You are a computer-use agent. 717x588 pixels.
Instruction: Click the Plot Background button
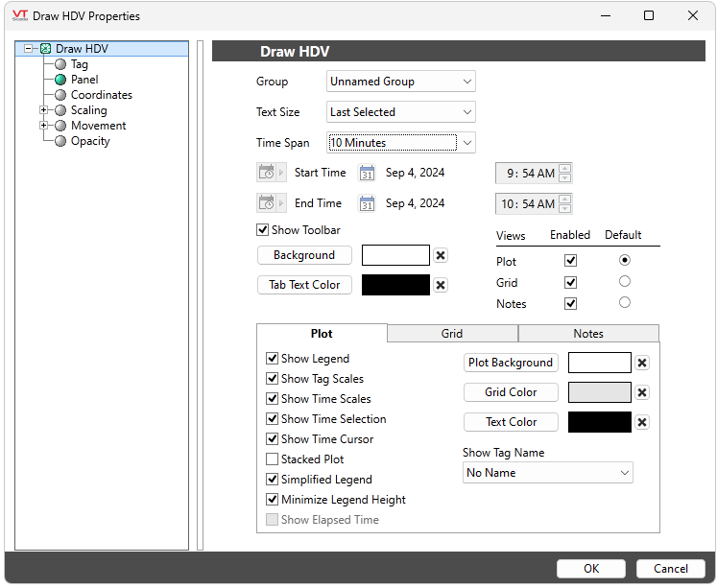click(511, 363)
